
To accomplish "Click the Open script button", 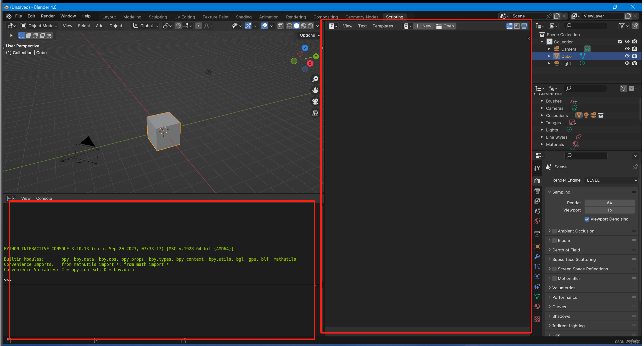I will [445, 26].
